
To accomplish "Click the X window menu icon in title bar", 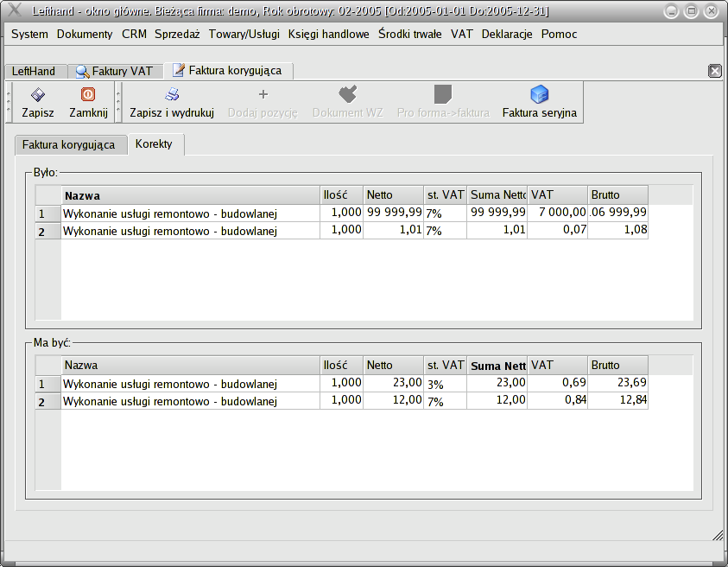I will pyautogui.click(x=15, y=10).
